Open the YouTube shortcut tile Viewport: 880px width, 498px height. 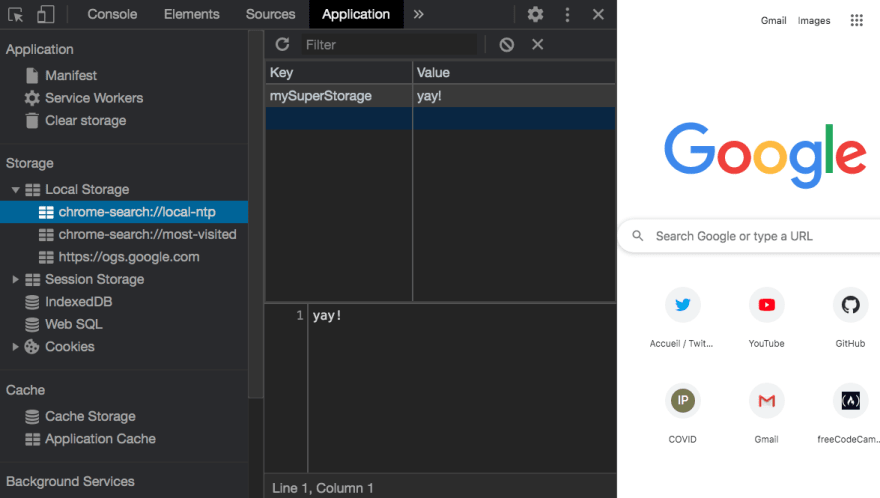(767, 317)
